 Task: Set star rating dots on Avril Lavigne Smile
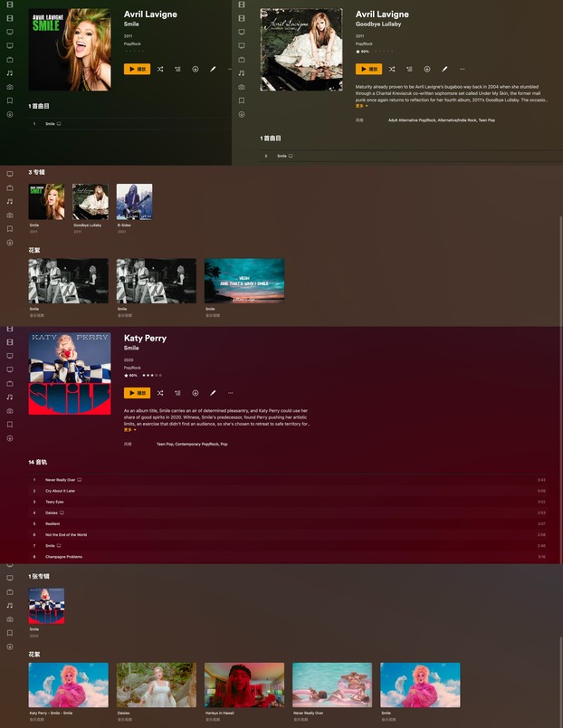point(134,51)
